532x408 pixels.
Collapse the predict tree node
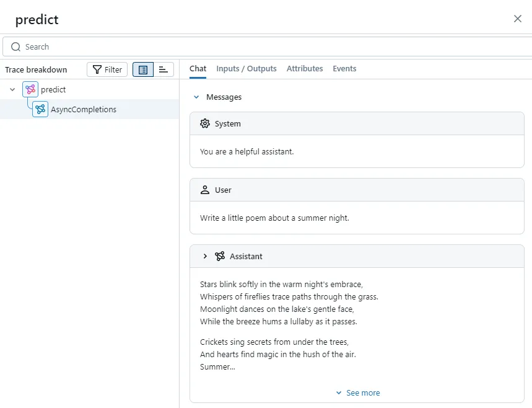tap(12, 90)
